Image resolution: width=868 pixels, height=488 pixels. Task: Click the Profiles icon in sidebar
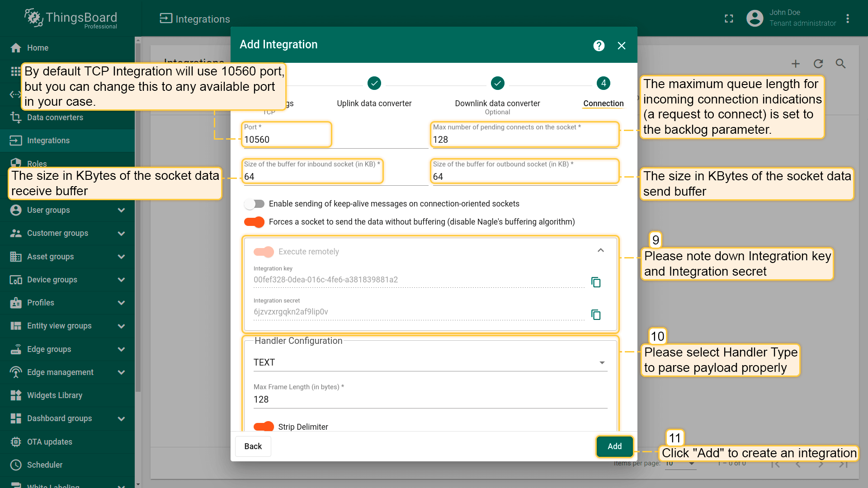[16, 303]
